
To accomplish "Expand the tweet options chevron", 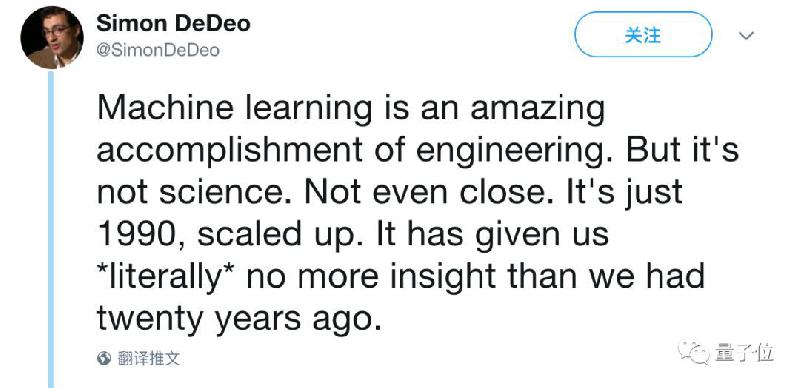I will [x=746, y=35].
